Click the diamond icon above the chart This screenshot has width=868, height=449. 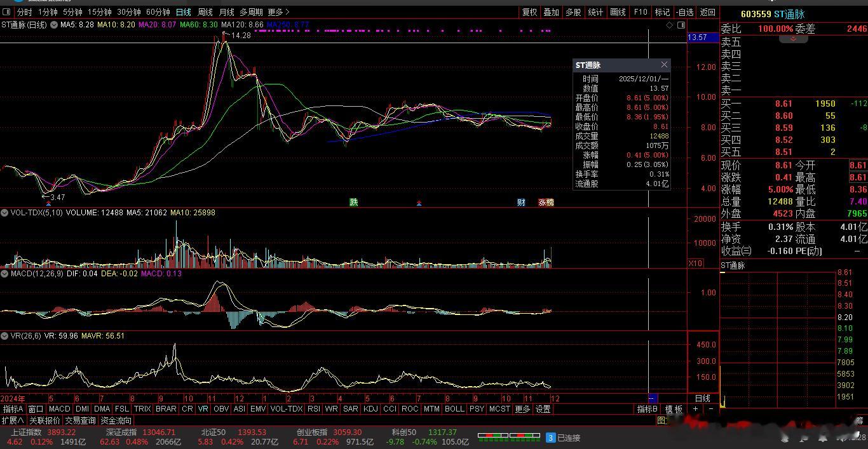(x=670, y=25)
